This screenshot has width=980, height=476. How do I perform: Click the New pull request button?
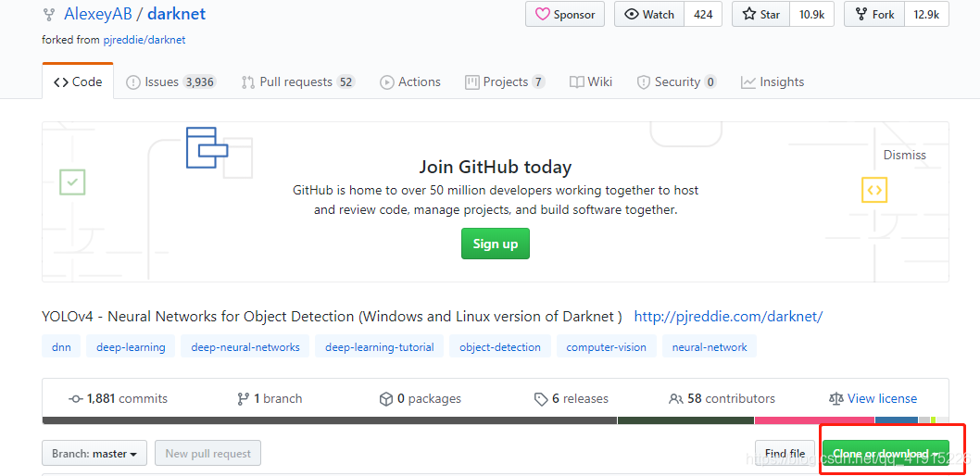(x=208, y=454)
